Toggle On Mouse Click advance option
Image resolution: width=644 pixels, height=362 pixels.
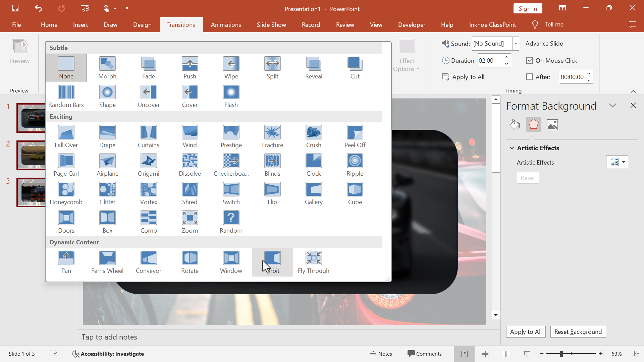(x=529, y=60)
